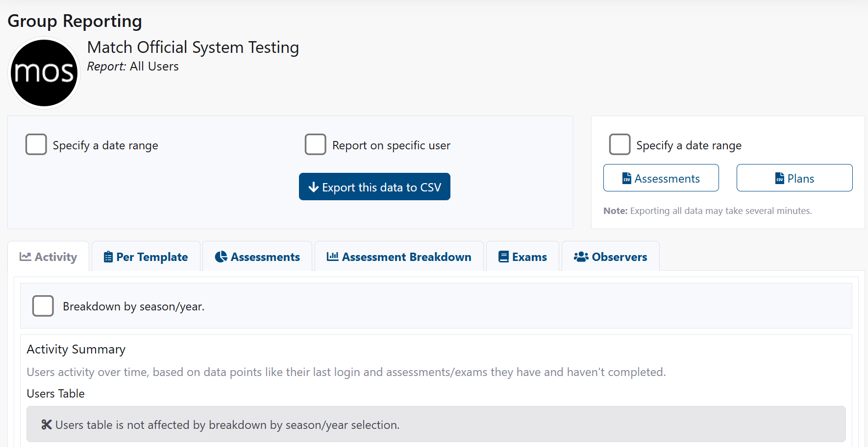This screenshot has width=868, height=447.
Task: Enable Specify a date range on the left
Action: 36,144
